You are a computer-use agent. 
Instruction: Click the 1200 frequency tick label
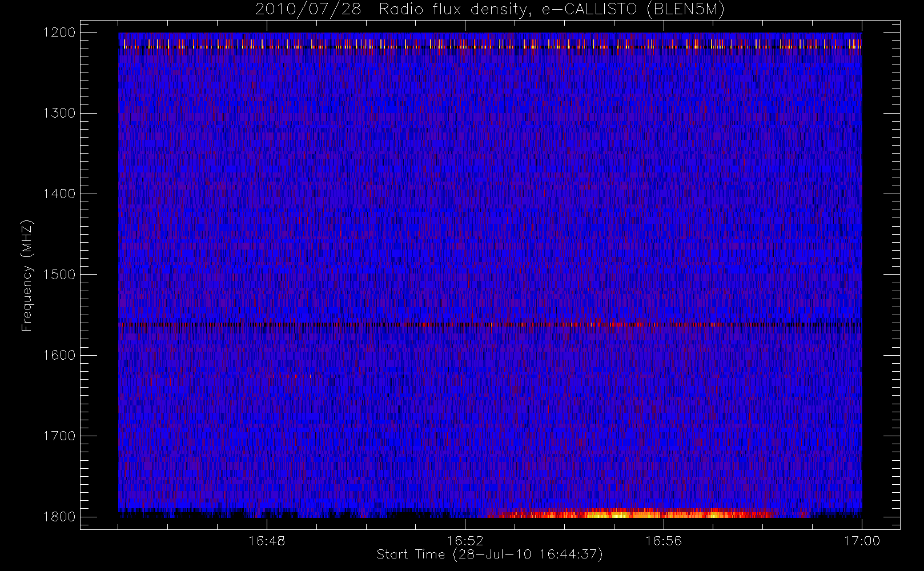(59, 33)
